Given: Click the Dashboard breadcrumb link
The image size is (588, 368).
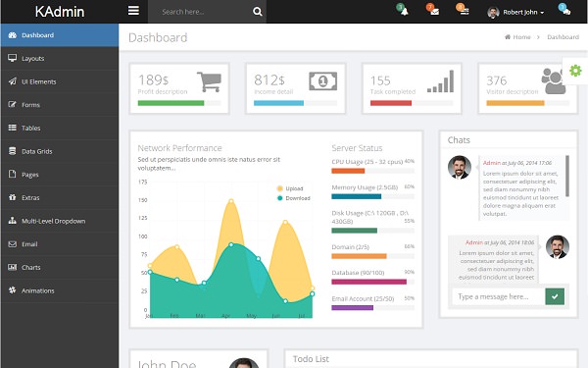Looking at the screenshot, I should (x=563, y=37).
